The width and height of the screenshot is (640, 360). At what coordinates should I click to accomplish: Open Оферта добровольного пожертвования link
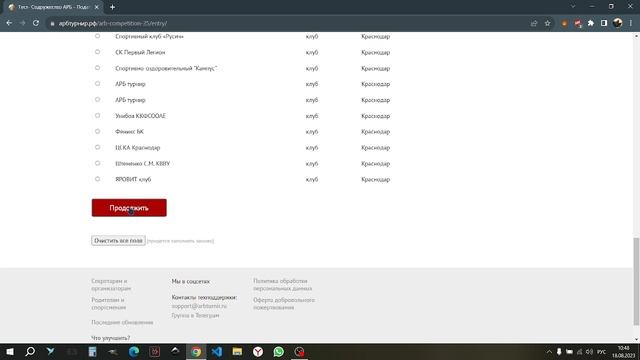click(284, 304)
